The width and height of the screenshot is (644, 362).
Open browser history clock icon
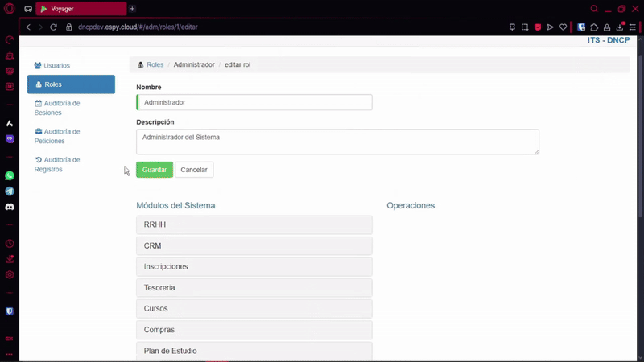10,244
